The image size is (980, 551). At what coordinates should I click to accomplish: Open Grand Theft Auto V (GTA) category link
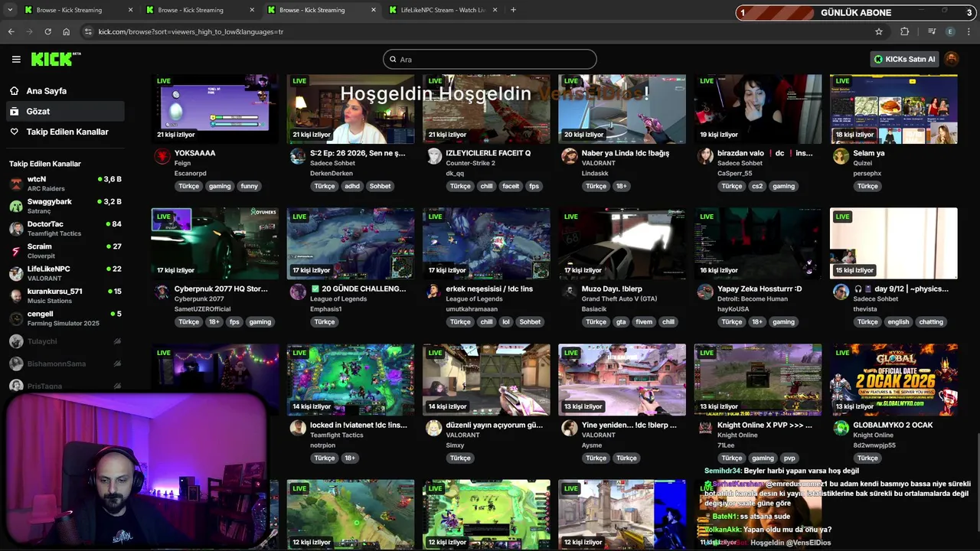pyautogui.click(x=619, y=299)
